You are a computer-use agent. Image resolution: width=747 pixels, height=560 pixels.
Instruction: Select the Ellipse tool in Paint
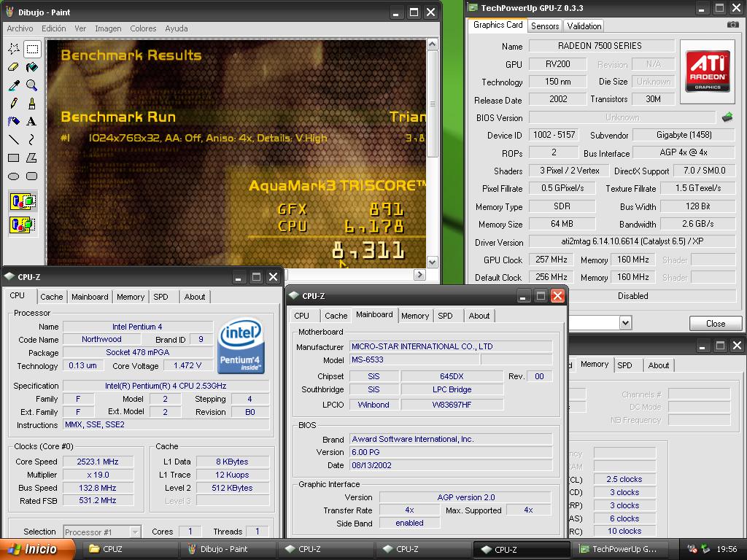[14, 176]
